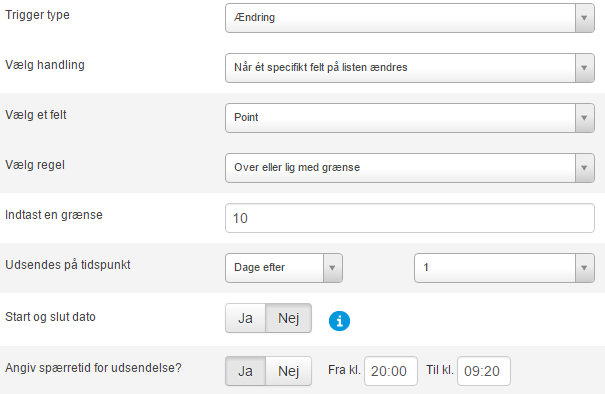Viewport: 605px width, 394px height.
Task: Click the blue info icon
Action: (339, 321)
